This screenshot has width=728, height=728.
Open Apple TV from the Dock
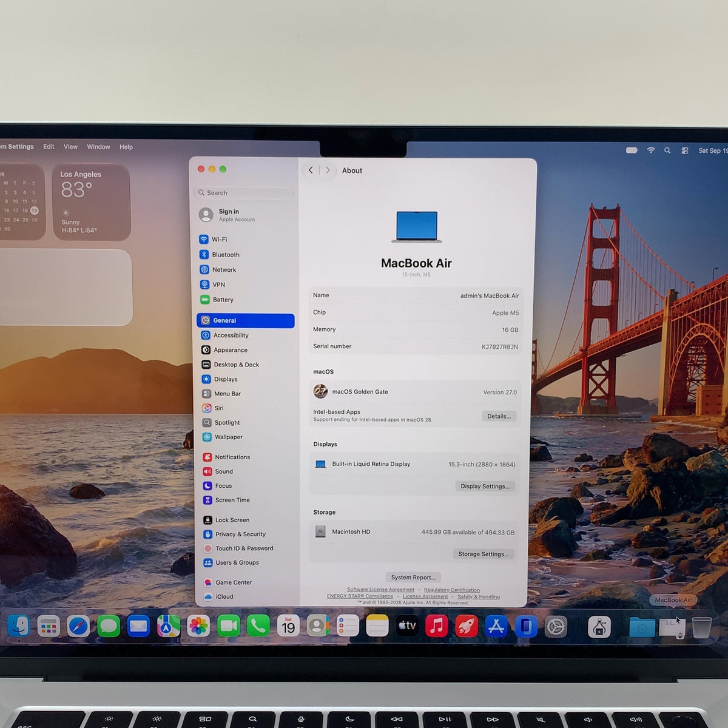click(x=406, y=626)
